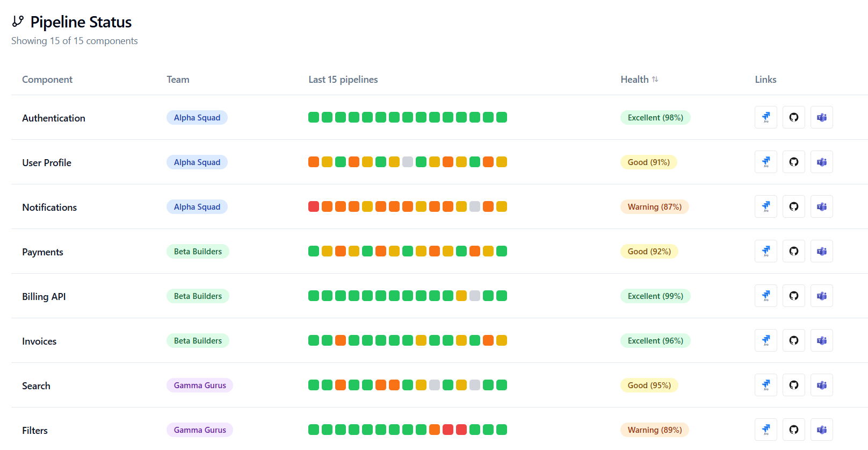Image resolution: width=868 pixels, height=450 pixels.
Task: Select the Notifications component name
Action: pyautogui.click(x=49, y=207)
